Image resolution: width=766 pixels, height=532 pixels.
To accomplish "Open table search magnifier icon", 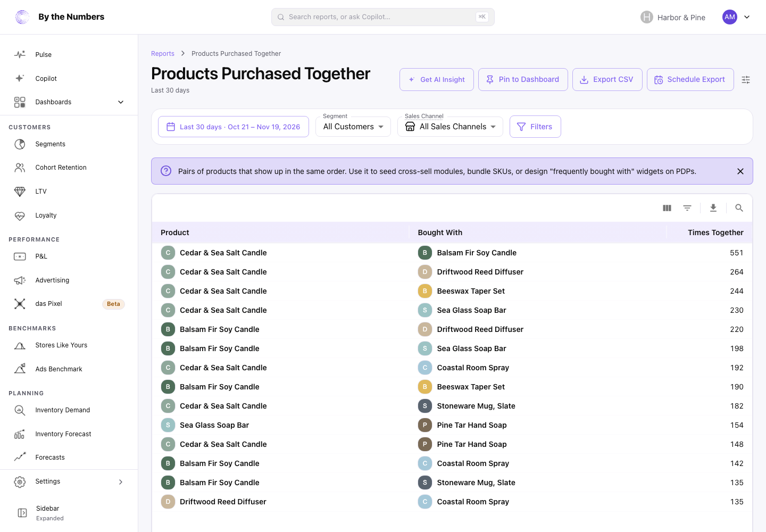I will click(x=739, y=208).
